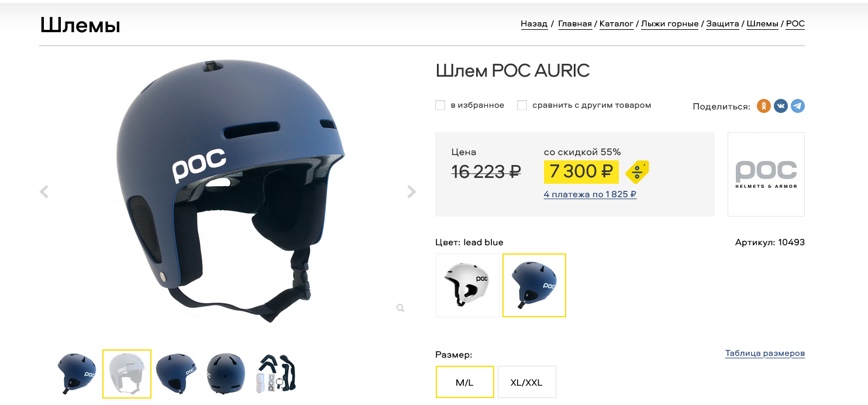Go to "Каталог" in the breadcrumbs
Screen dimensions: 868x405
point(616,24)
